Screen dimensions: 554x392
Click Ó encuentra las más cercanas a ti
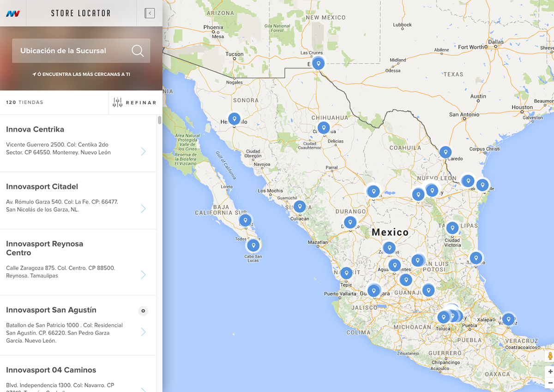[81, 74]
